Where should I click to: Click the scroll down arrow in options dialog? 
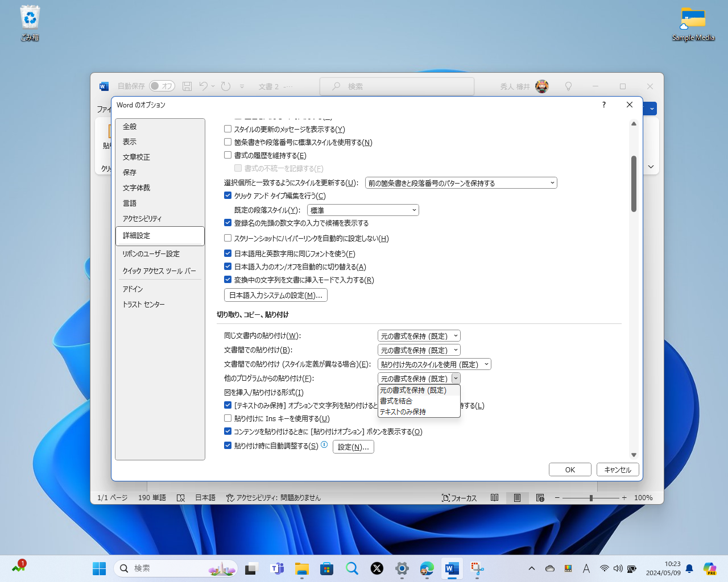coord(634,455)
